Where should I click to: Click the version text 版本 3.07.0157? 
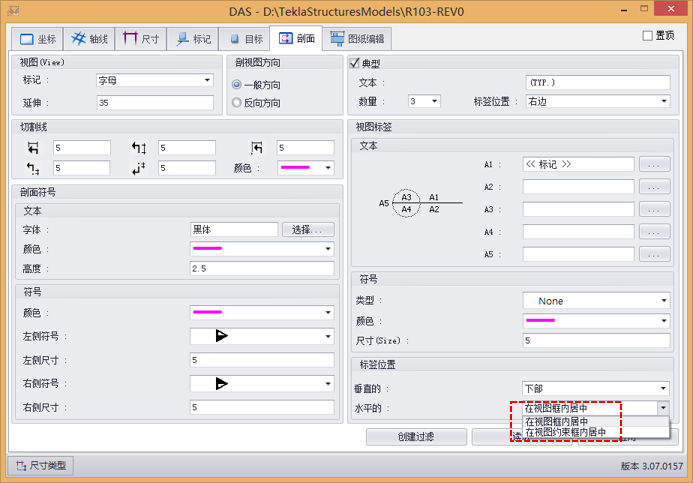(651, 466)
